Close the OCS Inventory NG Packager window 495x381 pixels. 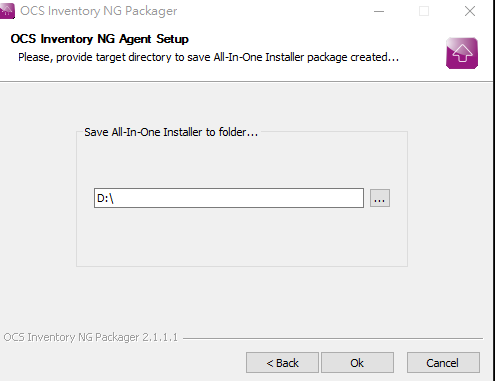[470, 11]
